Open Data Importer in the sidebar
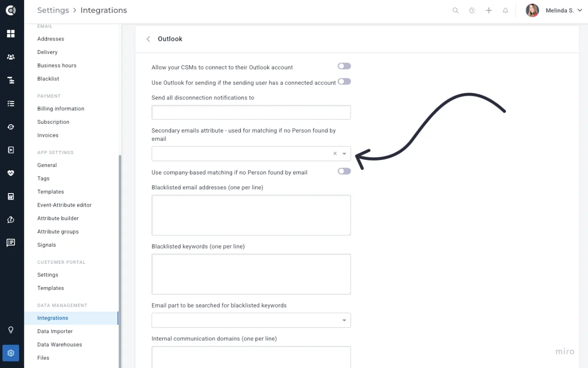This screenshot has height=368, width=588. (x=55, y=331)
